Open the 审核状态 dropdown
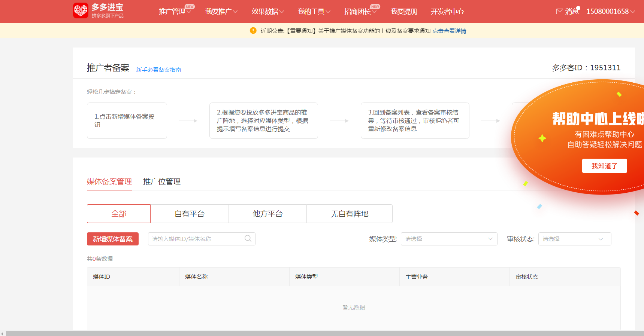644x336 pixels. tap(575, 239)
